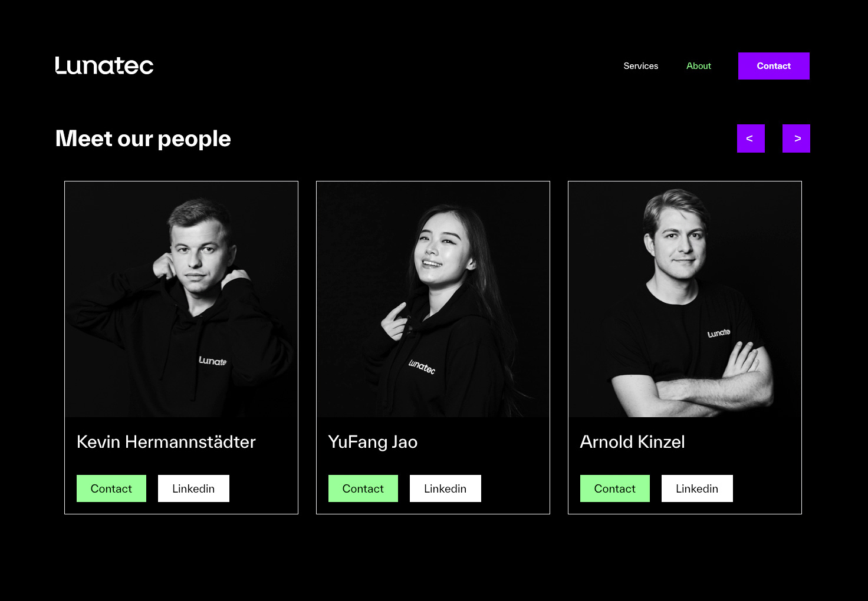Go to previous team members arrow

tap(751, 138)
